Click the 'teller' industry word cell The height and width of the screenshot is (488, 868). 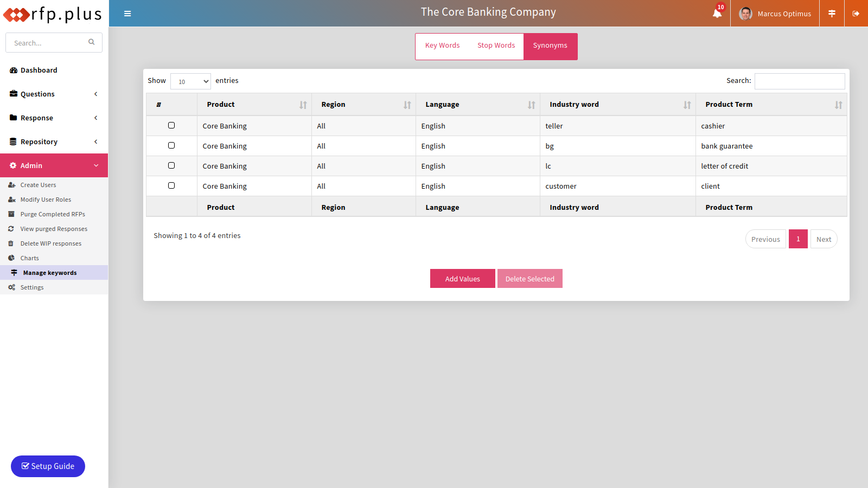tap(617, 126)
